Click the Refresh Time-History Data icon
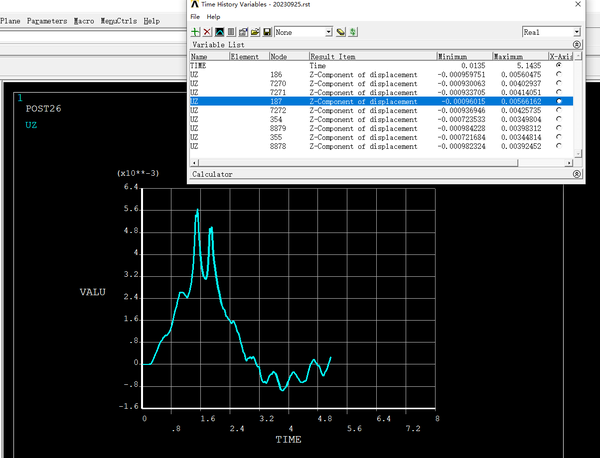This screenshot has height=458, width=600. tap(354, 32)
